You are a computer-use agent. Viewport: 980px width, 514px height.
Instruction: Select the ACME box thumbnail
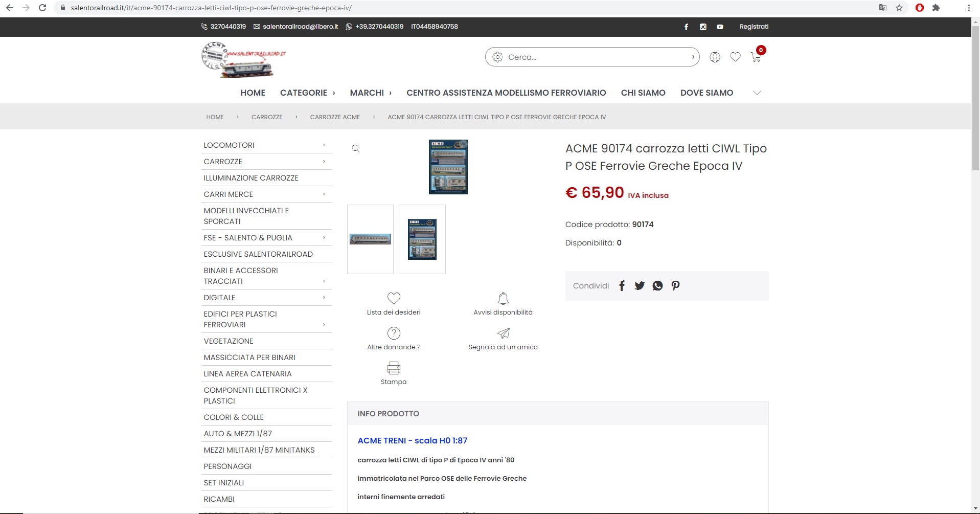point(422,239)
